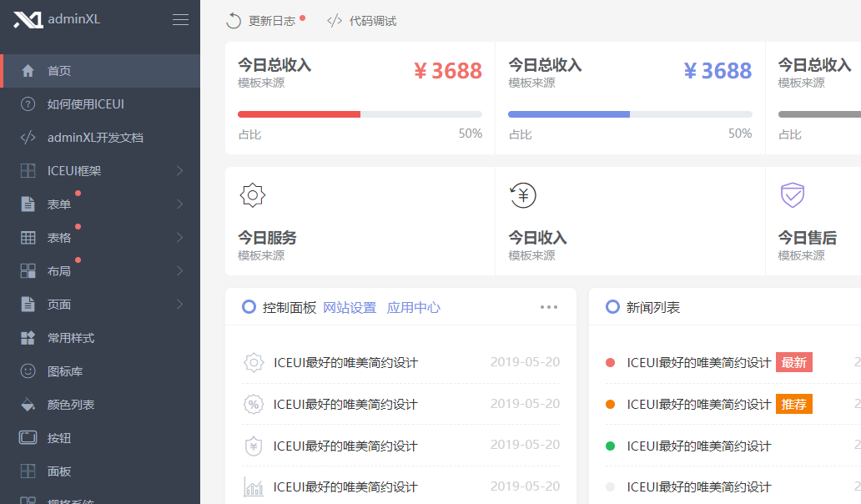Click the 颜色列表 paint bucket icon
The image size is (861, 504).
(x=28, y=405)
